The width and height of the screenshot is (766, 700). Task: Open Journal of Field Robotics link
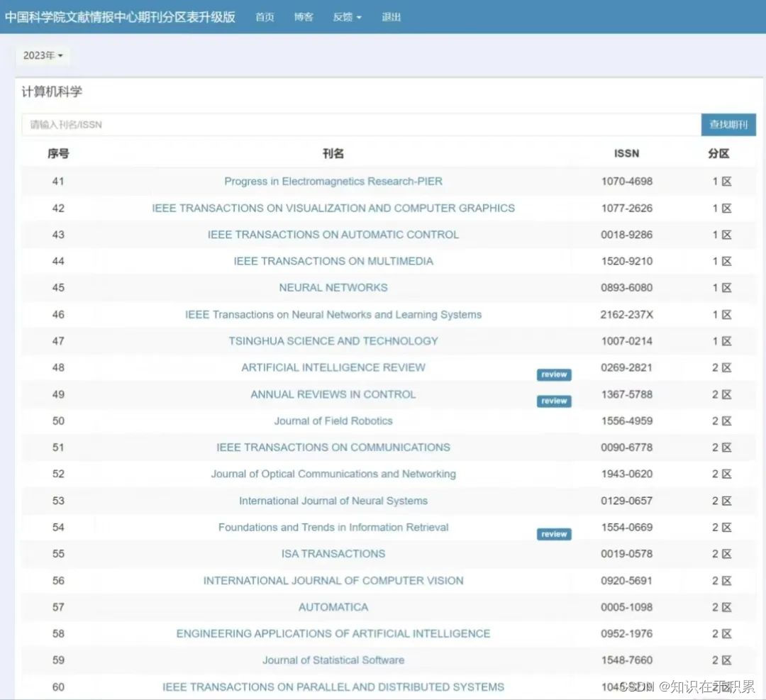[333, 421]
